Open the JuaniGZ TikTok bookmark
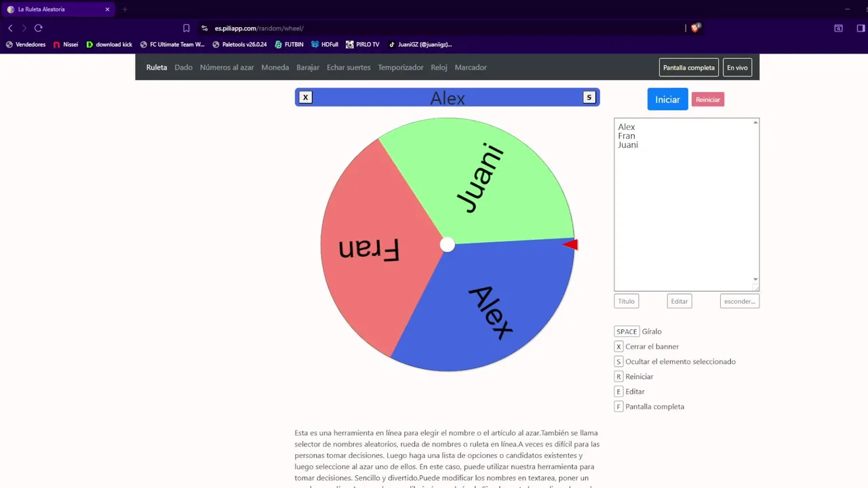This screenshot has height=488, width=868. 420,45
